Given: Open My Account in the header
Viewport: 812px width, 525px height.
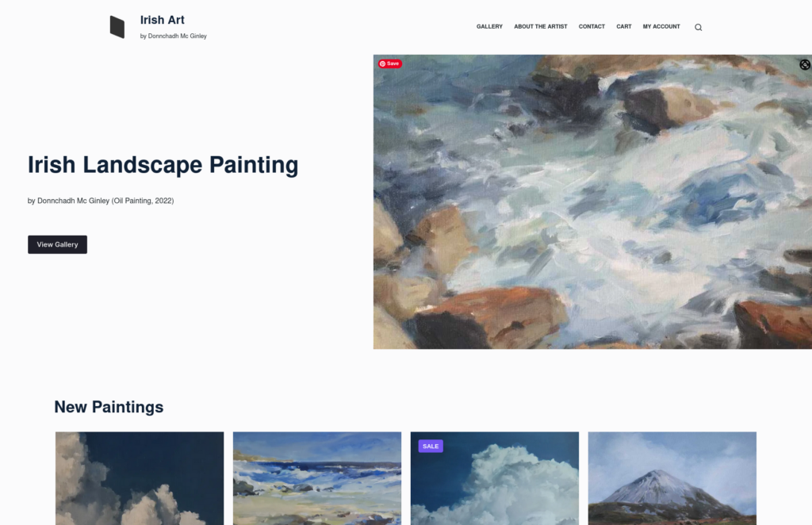Looking at the screenshot, I should 661,26.
